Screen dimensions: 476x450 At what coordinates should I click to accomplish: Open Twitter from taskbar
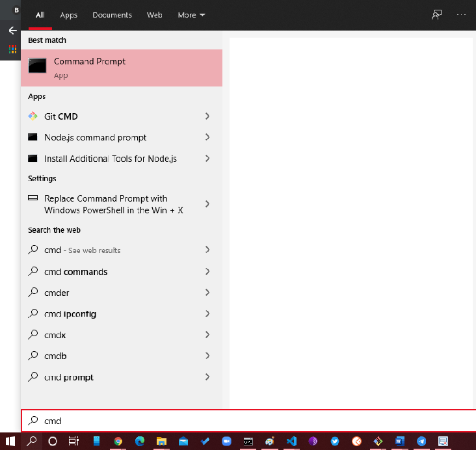tap(335, 441)
